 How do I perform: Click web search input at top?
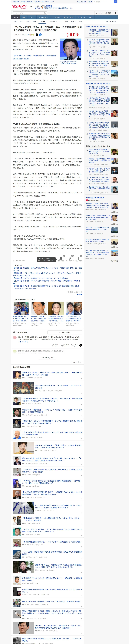coord(103,2)
